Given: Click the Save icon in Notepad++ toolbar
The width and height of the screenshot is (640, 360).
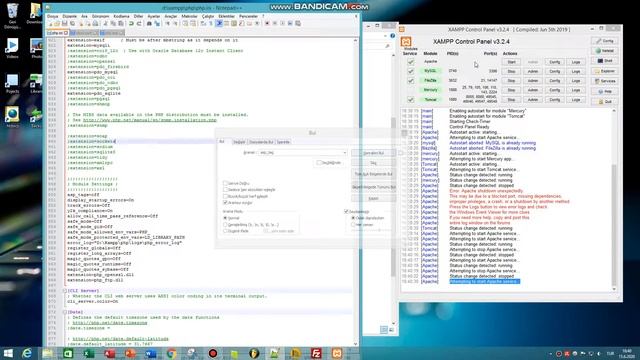Looking at the screenshot, I should [x=64, y=24].
